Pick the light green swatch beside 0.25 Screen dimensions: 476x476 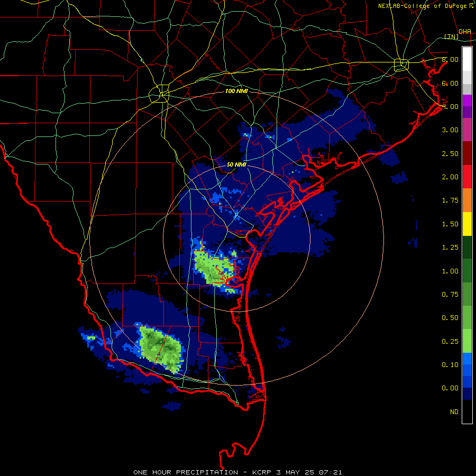(467, 341)
